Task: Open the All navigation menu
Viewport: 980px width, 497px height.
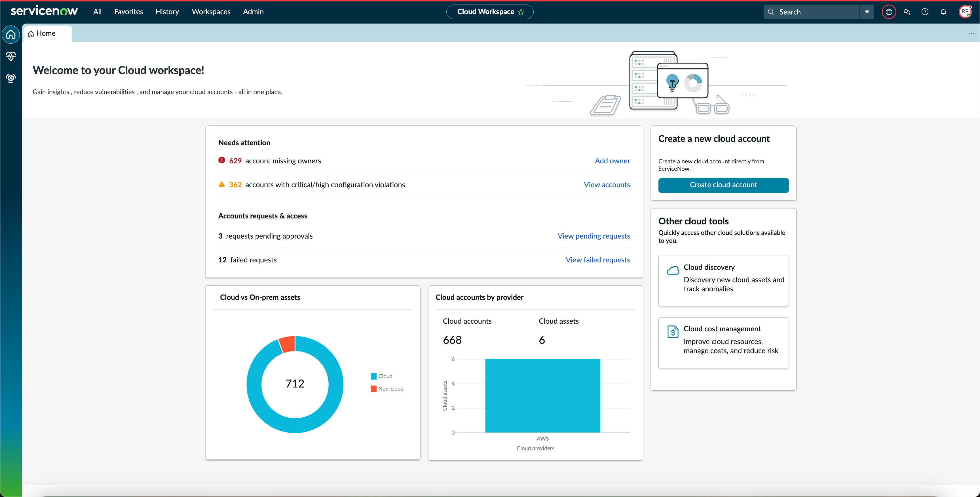Action: 97,12
